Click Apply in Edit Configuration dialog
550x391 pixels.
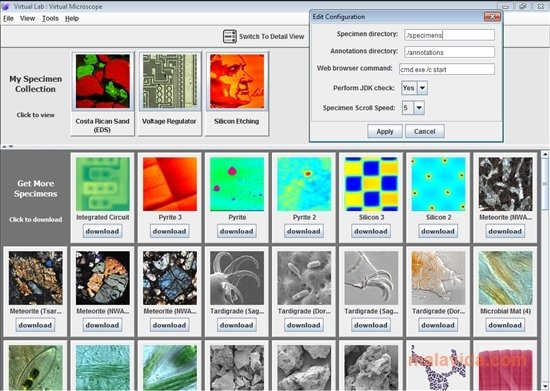pos(385,132)
